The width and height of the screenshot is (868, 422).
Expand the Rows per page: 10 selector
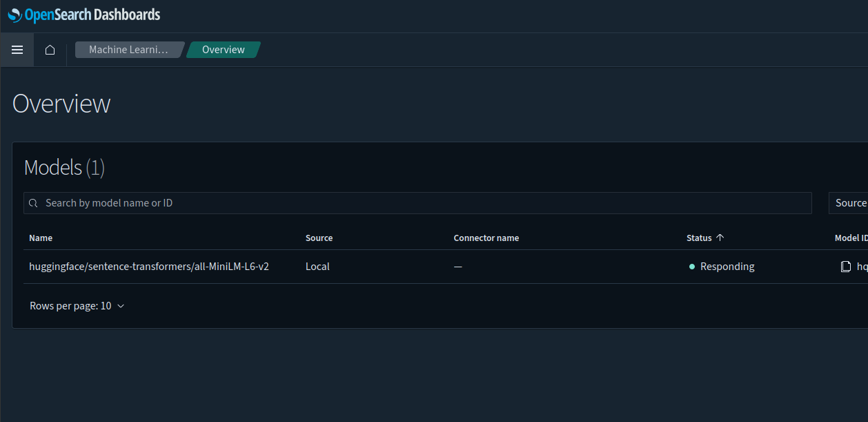pos(77,306)
